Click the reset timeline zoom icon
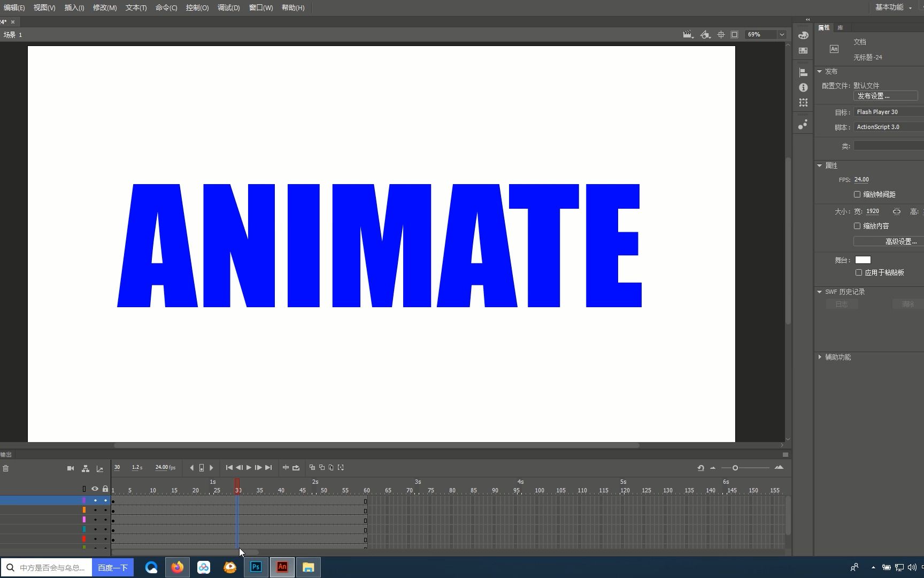Viewport: 924px width, 578px height. click(x=700, y=468)
